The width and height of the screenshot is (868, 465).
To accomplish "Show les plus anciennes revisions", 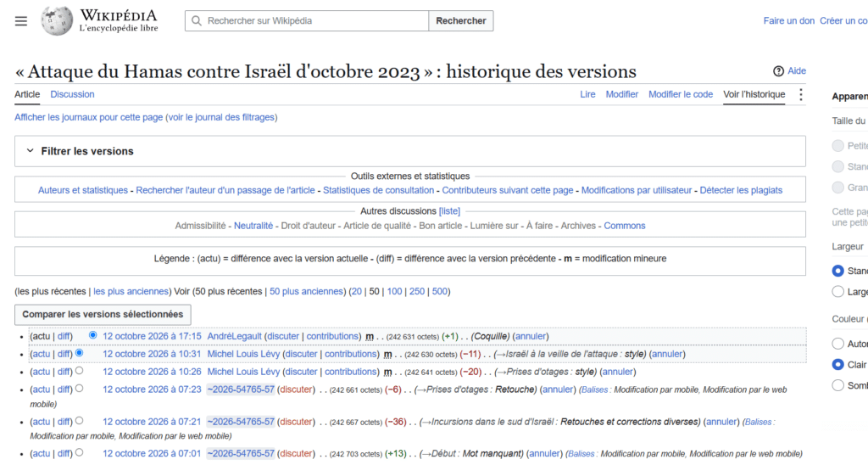I will tap(131, 292).
